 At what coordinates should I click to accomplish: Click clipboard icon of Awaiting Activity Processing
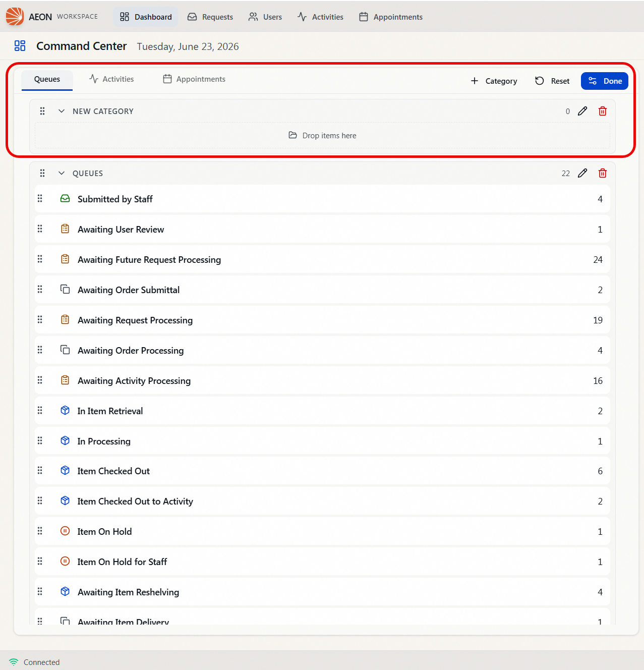click(x=65, y=380)
